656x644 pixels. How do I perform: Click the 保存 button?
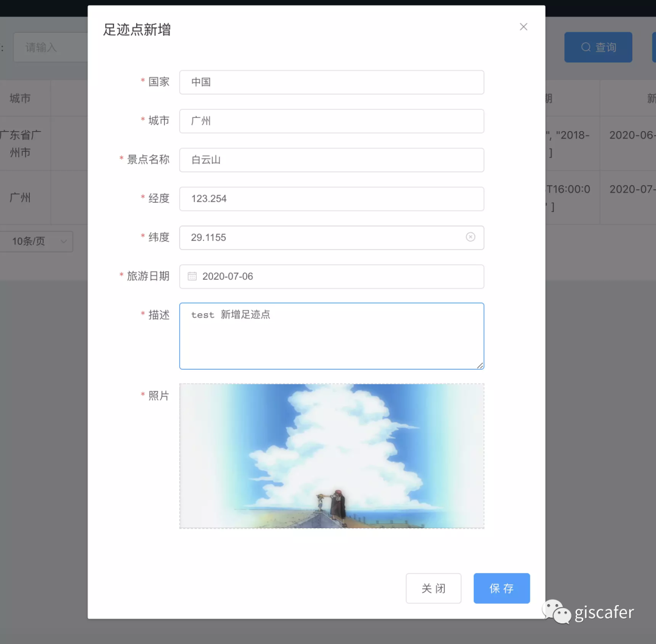click(x=502, y=588)
